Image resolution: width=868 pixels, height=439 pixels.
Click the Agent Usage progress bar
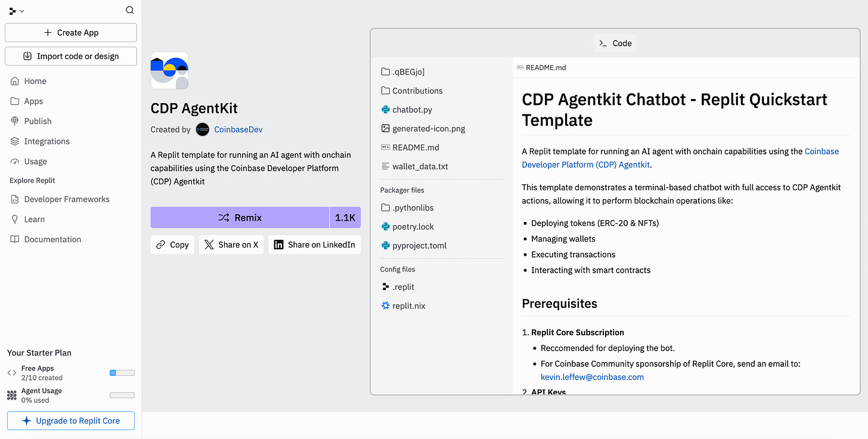[122, 395]
